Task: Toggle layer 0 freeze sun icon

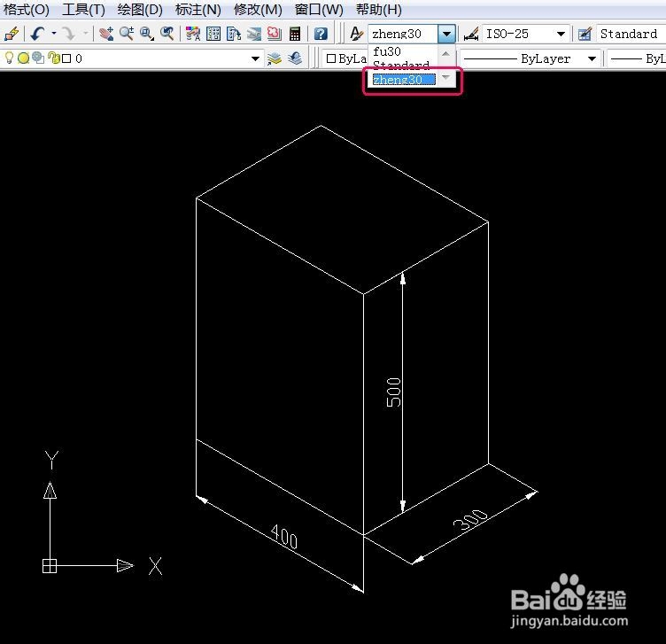Action: (x=23, y=58)
